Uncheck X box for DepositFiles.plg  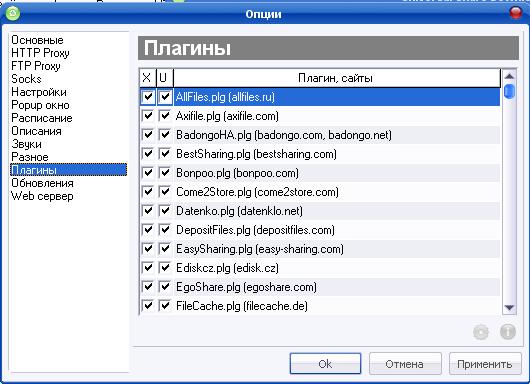148,230
